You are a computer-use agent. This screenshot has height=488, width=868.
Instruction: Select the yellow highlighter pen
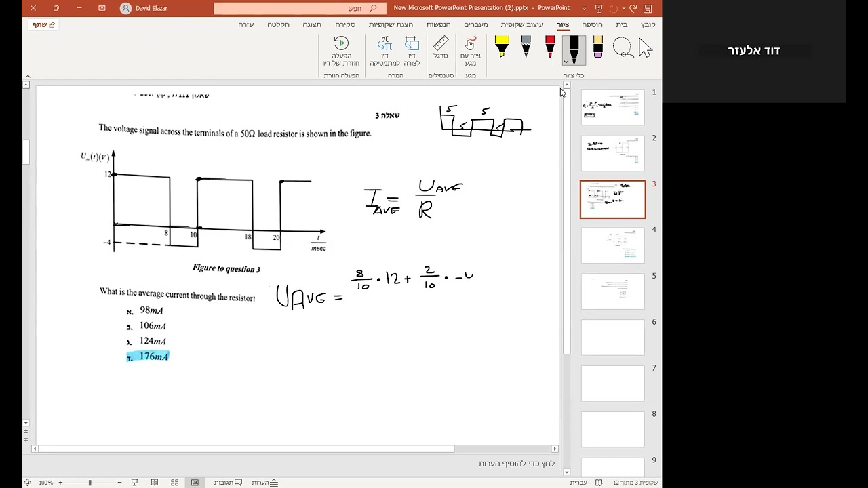click(501, 47)
